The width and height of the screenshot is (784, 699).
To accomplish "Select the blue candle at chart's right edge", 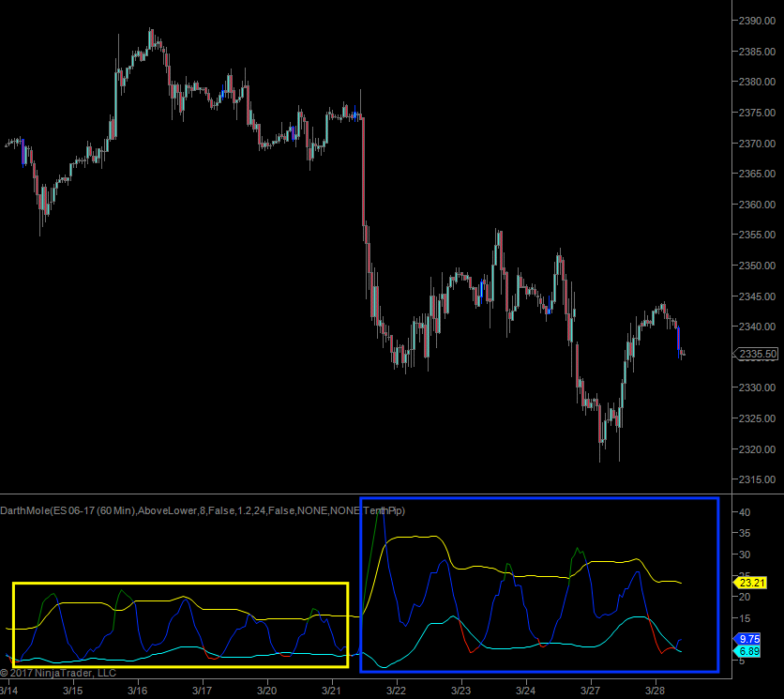I will (x=678, y=339).
